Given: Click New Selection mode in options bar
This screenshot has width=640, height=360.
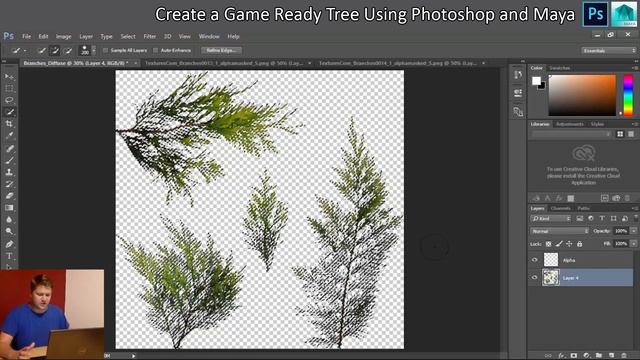Looking at the screenshot, I should pos(41,51).
